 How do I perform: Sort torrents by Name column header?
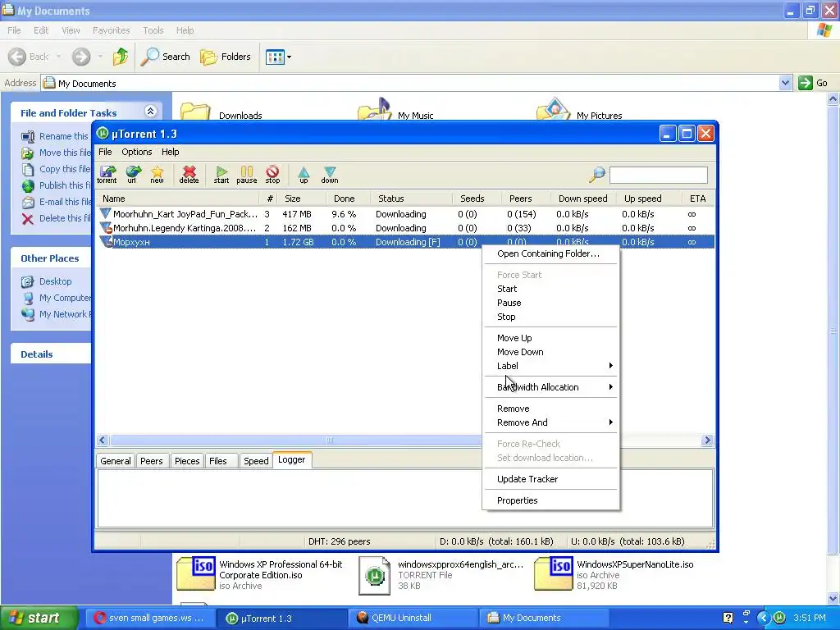coord(179,199)
